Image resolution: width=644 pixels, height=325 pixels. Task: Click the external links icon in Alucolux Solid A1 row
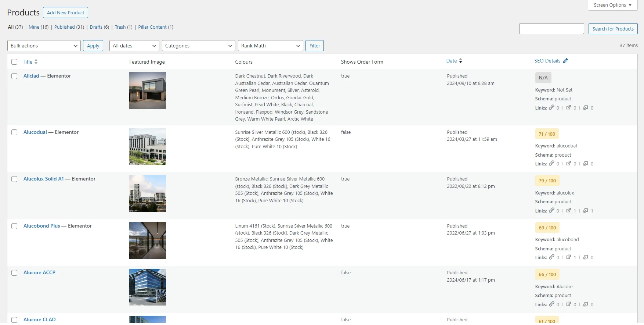568,210
